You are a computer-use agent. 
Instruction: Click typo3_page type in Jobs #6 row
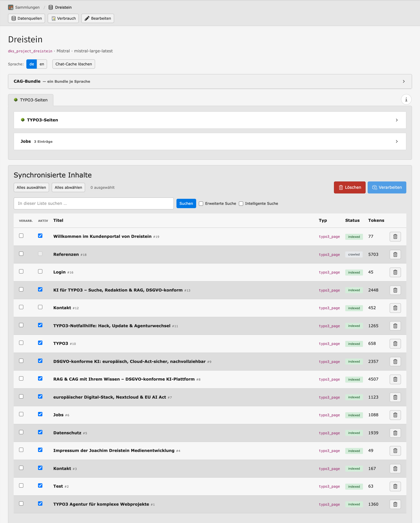(329, 415)
